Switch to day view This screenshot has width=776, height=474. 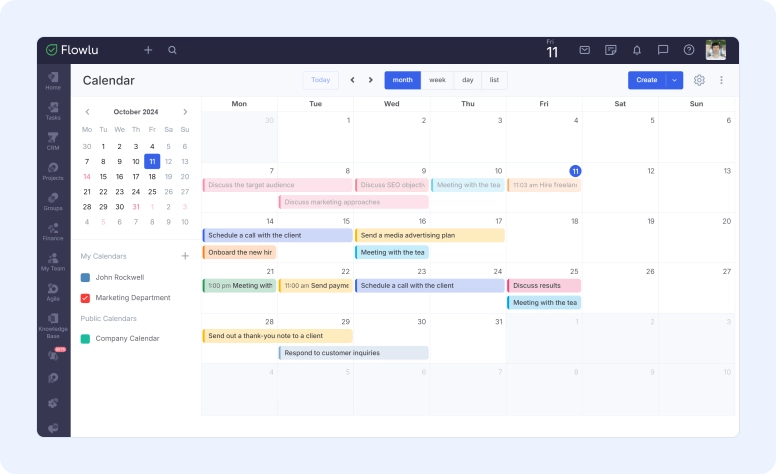coord(468,80)
